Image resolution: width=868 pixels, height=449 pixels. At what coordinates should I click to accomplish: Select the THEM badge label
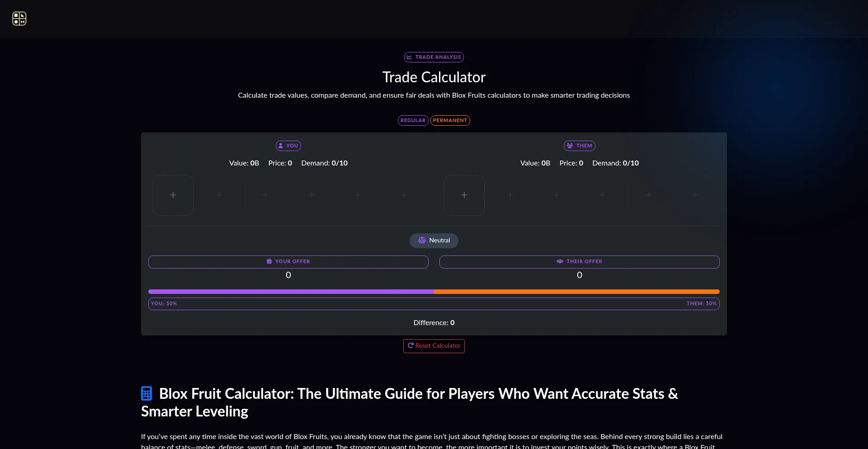580,146
